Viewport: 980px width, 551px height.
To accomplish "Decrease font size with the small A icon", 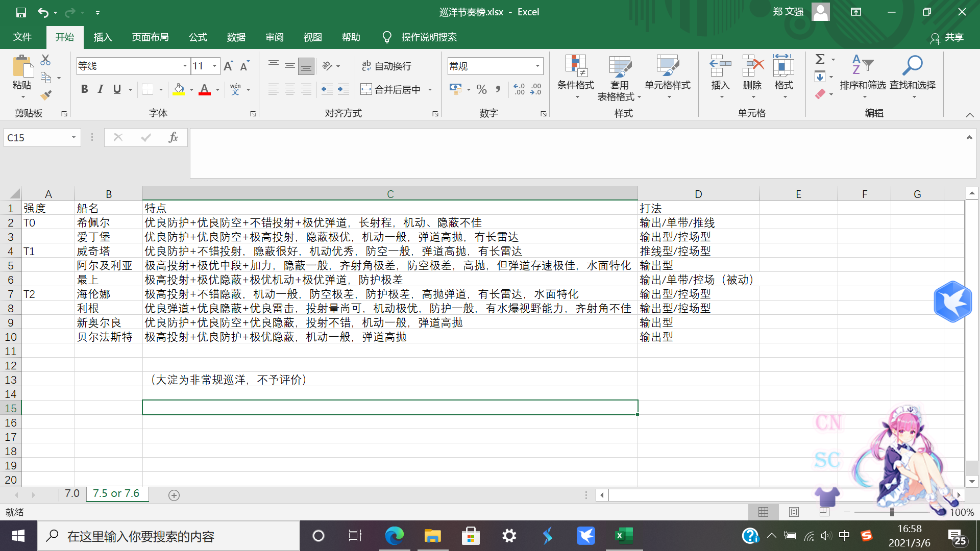I will [244, 66].
